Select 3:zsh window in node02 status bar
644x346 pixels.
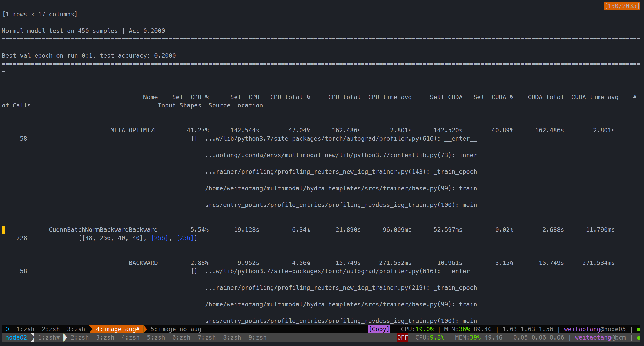pos(105,337)
